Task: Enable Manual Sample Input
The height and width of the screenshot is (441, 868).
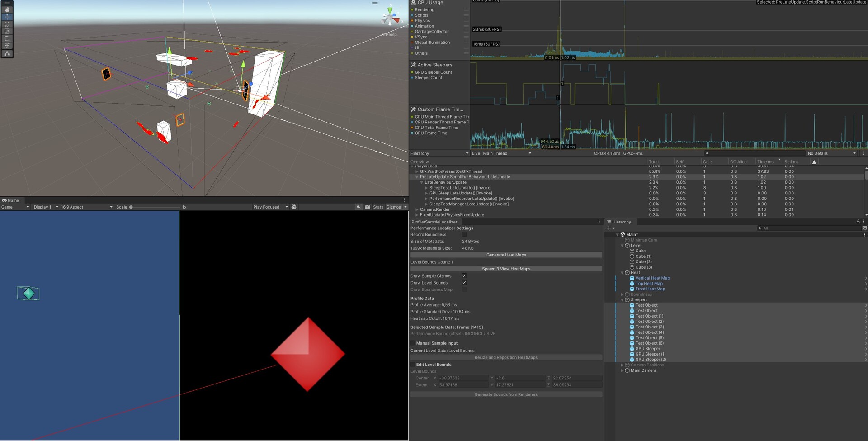Action: point(413,343)
